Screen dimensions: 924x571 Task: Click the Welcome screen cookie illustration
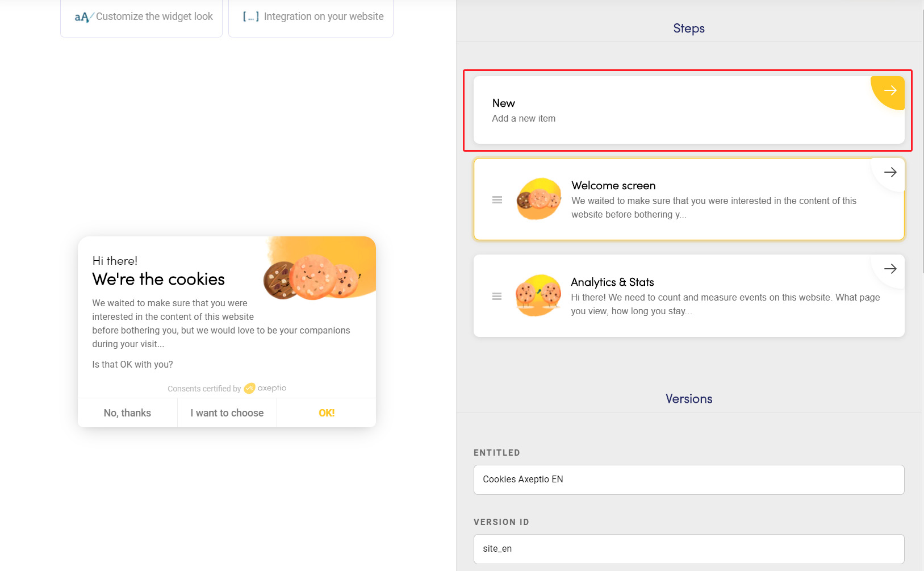[x=538, y=199]
